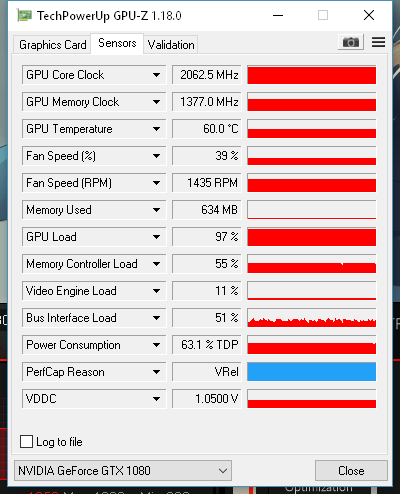This screenshot has width=400, height=494.
Task: Open the hamburger menu icon
Action: pyautogui.click(x=378, y=42)
